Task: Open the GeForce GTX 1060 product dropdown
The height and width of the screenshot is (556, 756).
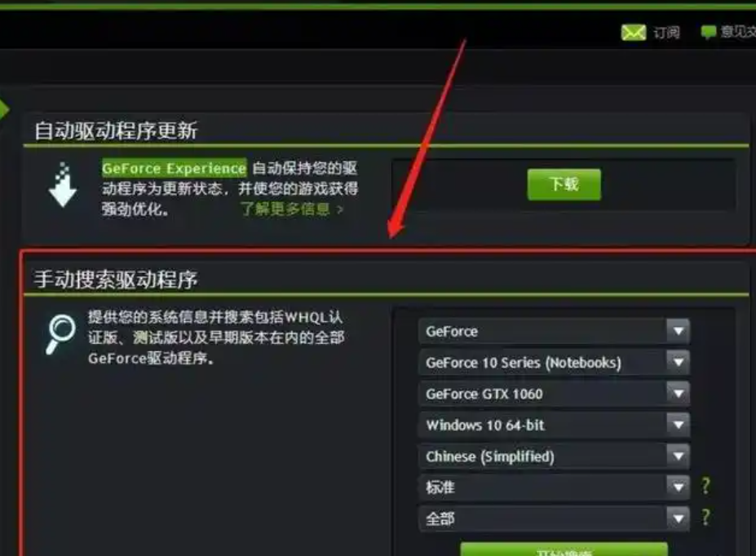Action: 554,394
